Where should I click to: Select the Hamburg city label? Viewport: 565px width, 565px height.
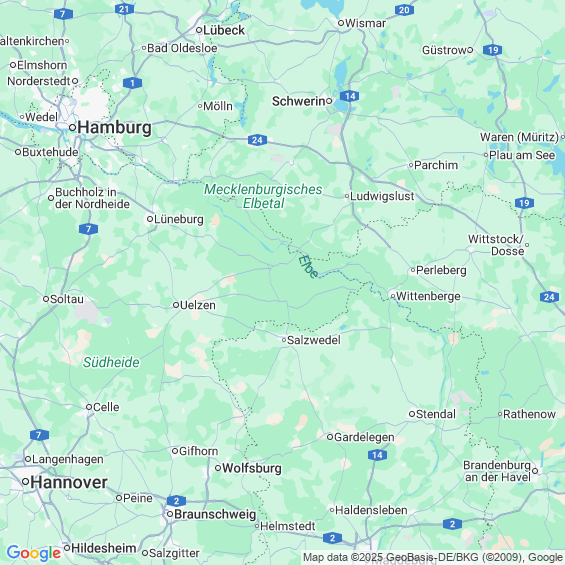click(115, 128)
